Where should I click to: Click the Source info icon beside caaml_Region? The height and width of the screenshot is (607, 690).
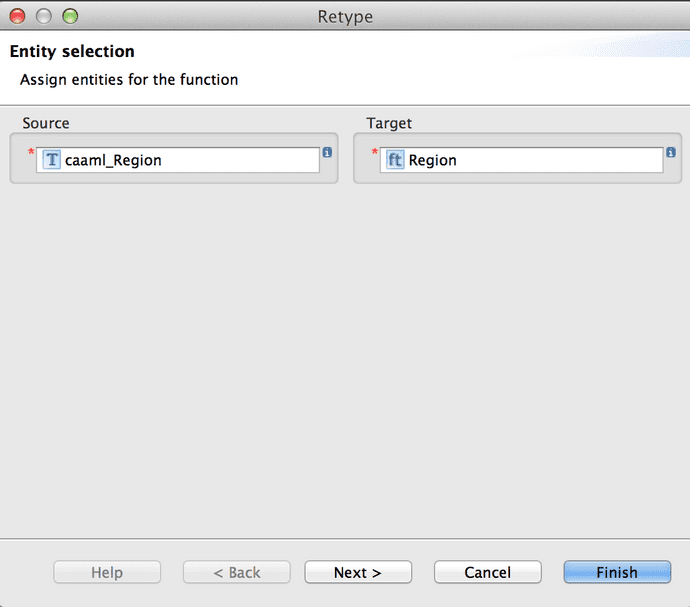[x=327, y=152]
